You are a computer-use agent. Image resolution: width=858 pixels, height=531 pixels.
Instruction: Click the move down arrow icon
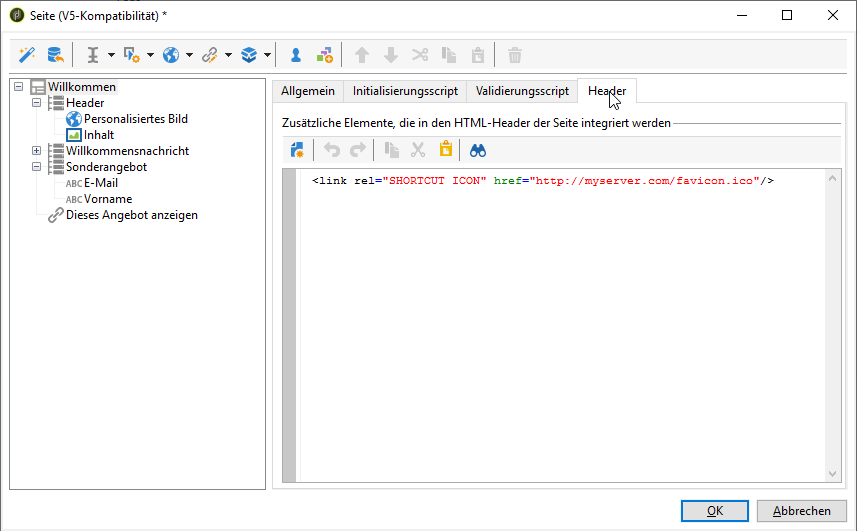391,55
